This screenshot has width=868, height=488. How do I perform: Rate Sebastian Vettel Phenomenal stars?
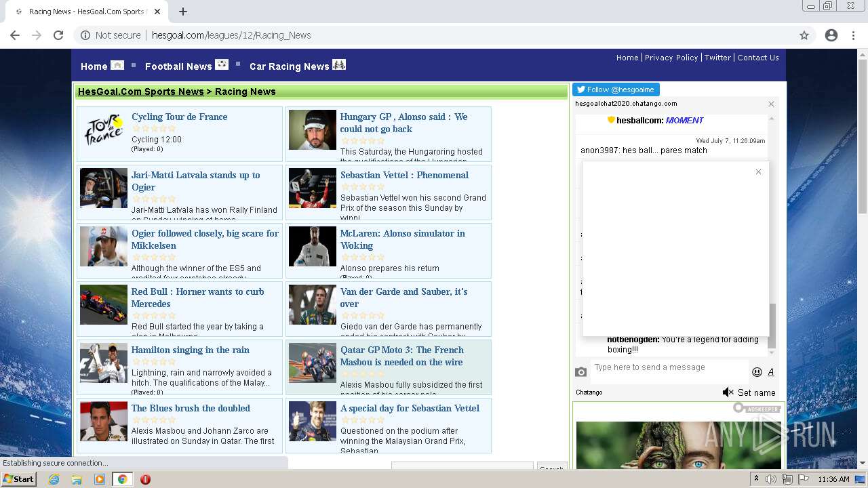[363, 187]
